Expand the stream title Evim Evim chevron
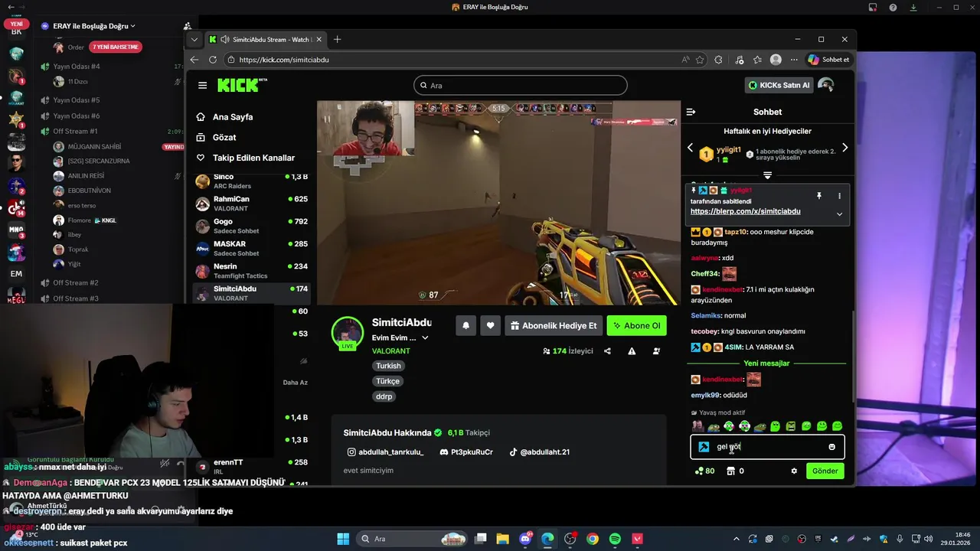Image resolution: width=980 pixels, height=551 pixels. click(426, 337)
